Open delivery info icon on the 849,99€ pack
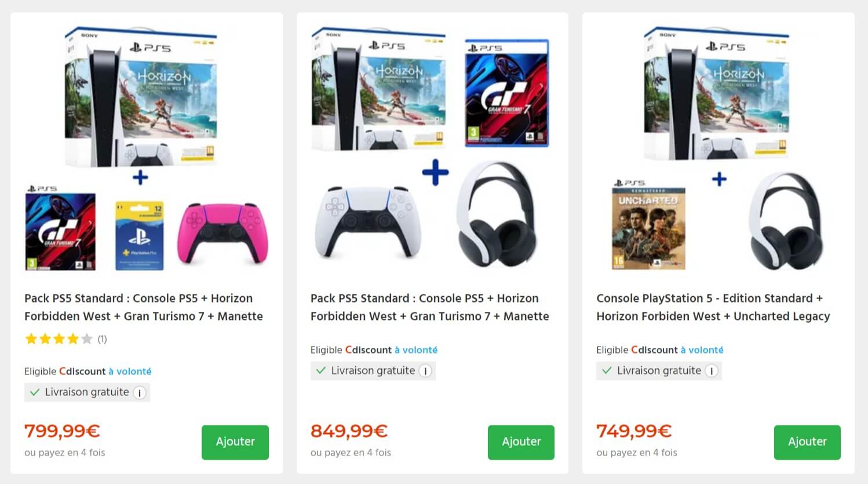 point(425,371)
